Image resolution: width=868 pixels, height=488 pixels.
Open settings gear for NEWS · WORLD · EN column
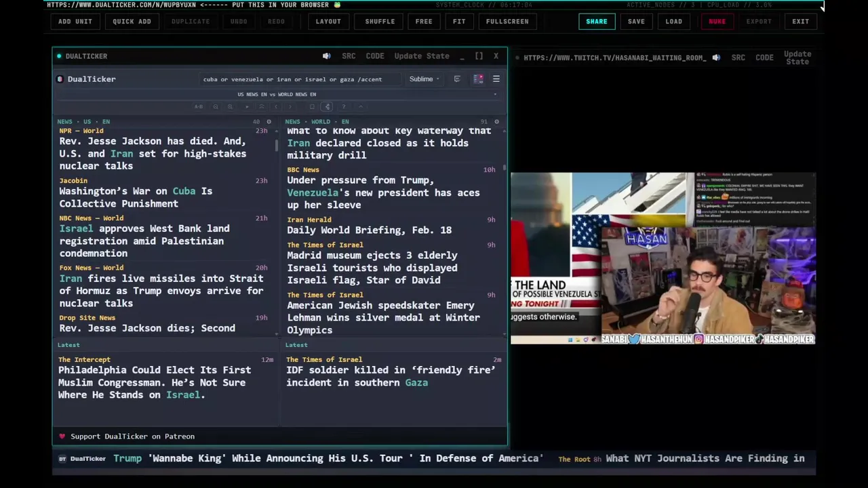(496, 122)
